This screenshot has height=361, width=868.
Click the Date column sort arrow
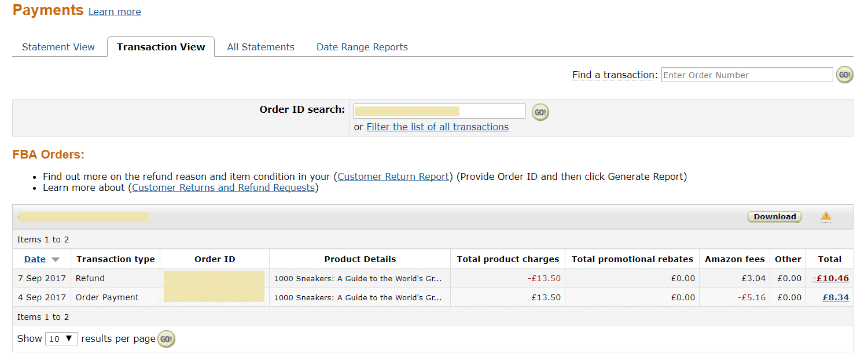coord(56,260)
